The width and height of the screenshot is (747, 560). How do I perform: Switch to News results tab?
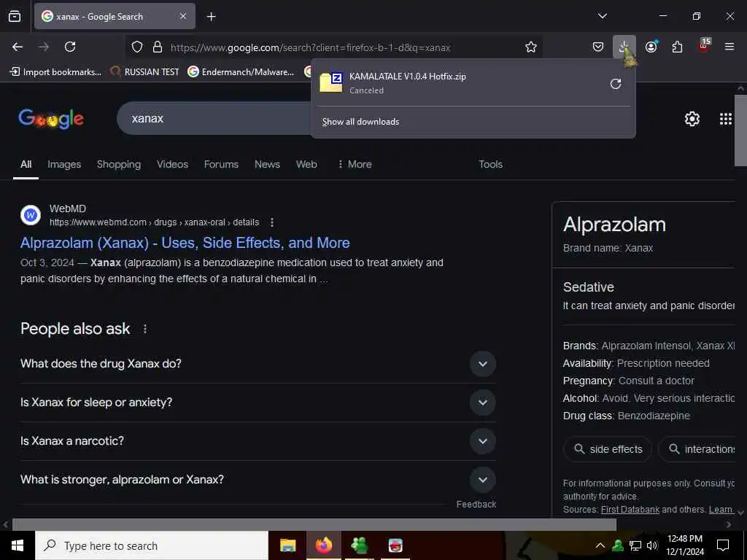[267, 164]
